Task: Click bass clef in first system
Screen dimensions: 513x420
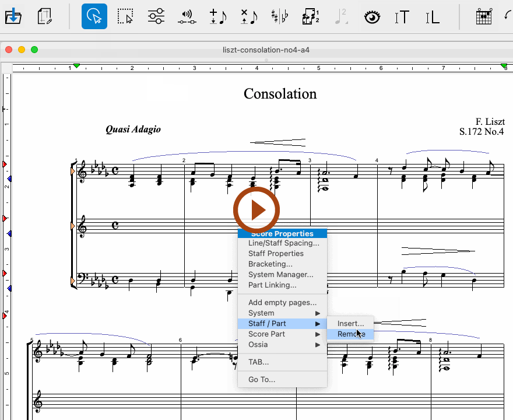Action: pyautogui.click(x=82, y=278)
